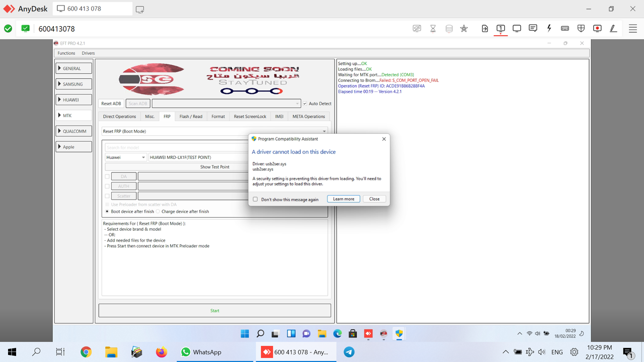Open AnyDesk main hamburger menu

click(633, 29)
